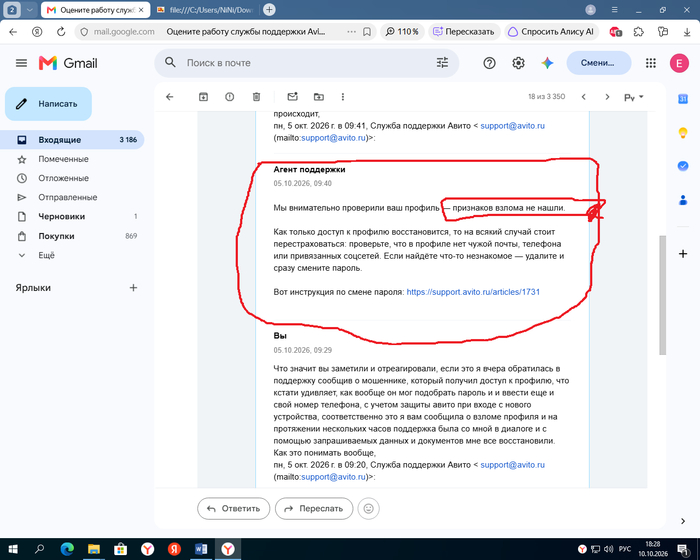Archive this email conversation

click(x=203, y=97)
